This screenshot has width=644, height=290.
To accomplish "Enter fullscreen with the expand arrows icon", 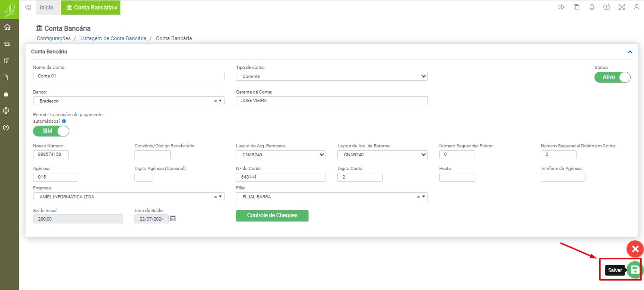I will (621, 7).
